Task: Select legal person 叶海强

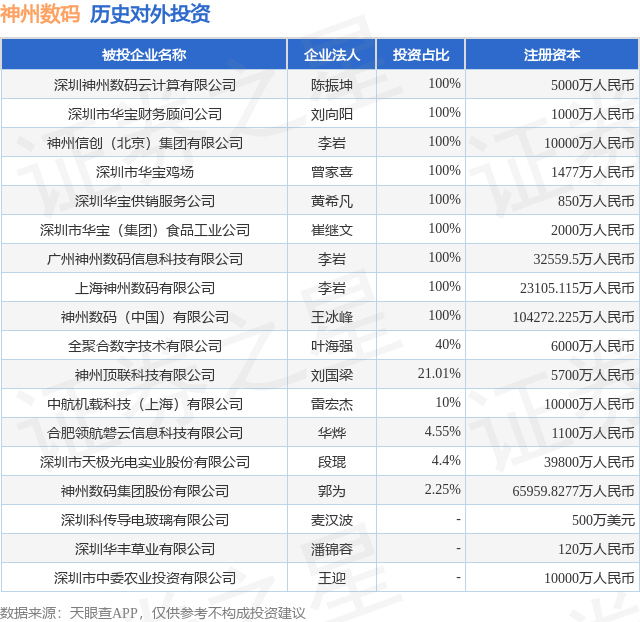Action: (x=332, y=346)
